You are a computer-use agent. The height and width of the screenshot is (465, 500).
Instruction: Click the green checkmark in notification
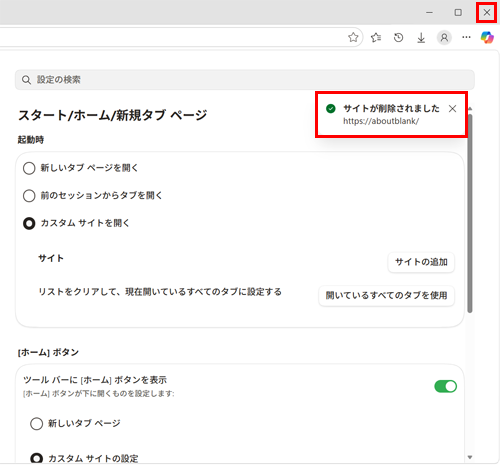(x=331, y=109)
